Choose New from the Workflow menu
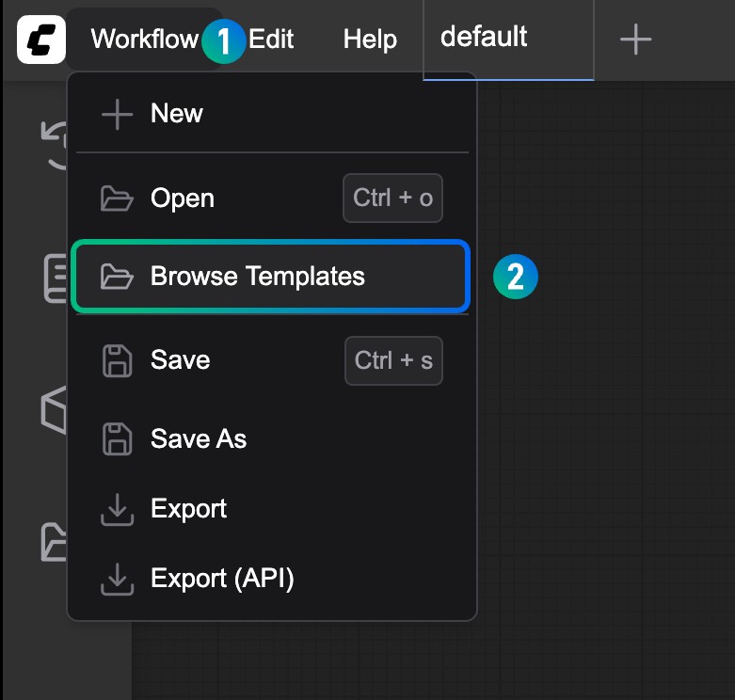 [x=177, y=114]
